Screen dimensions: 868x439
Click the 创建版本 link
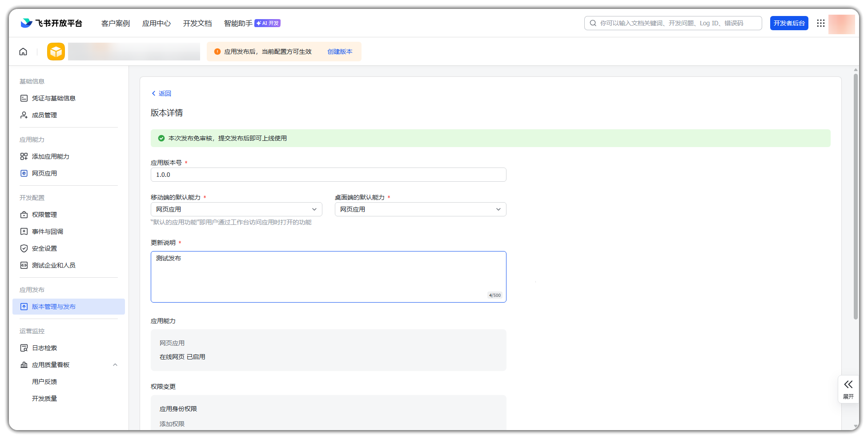click(x=340, y=52)
